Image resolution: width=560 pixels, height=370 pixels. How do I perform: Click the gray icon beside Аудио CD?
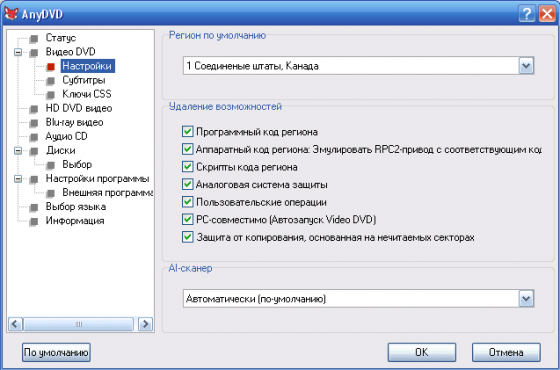point(34,137)
